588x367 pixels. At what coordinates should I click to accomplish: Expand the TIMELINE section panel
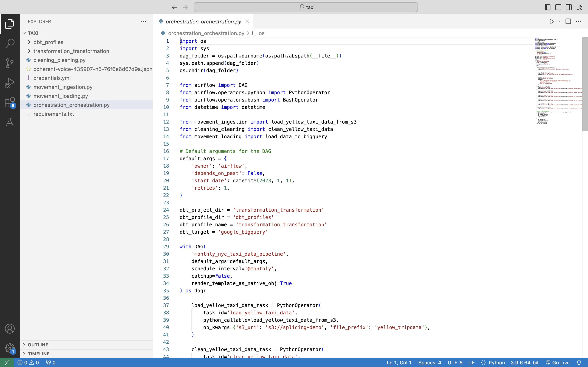[x=39, y=354]
